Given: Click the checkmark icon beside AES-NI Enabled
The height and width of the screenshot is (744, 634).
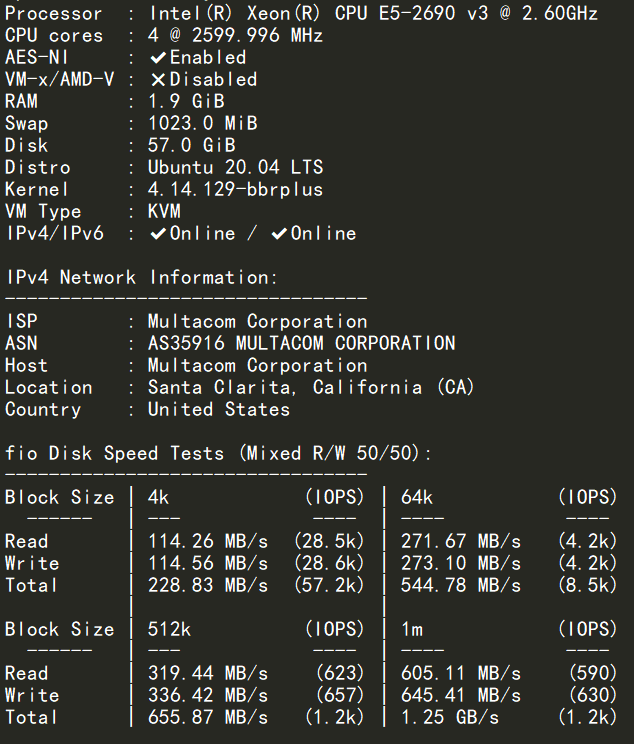Looking at the screenshot, I should [x=157, y=58].
